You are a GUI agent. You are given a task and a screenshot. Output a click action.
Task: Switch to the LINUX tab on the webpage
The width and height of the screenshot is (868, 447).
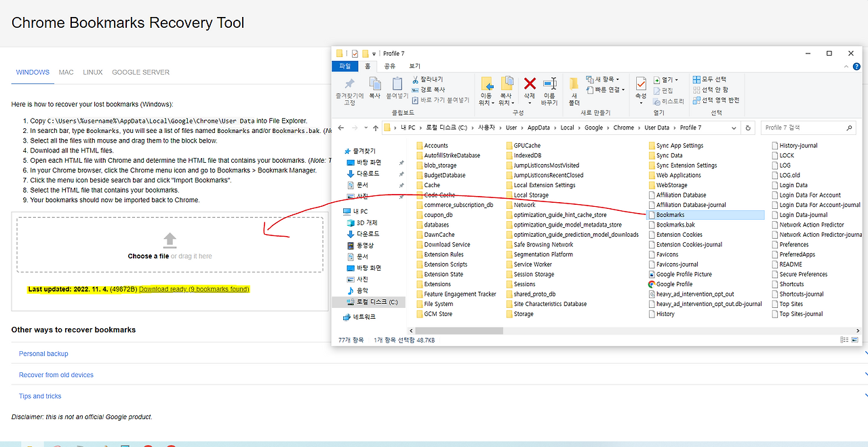tap(93, 72)
